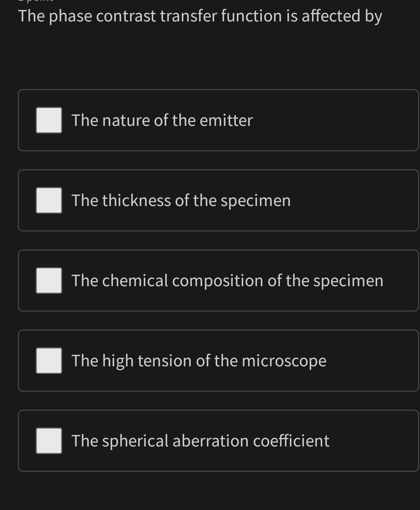
Task: Click the label 'The nature of the emitter'
Action: tap(161, 120)
